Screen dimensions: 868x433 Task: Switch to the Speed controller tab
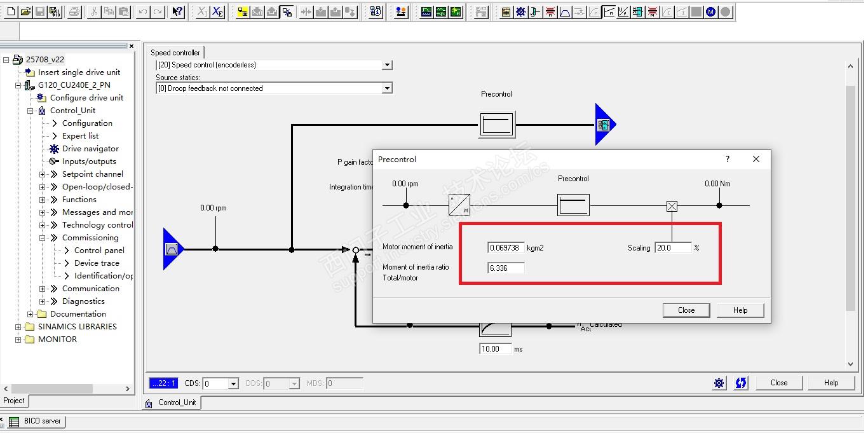click(175, 53)
